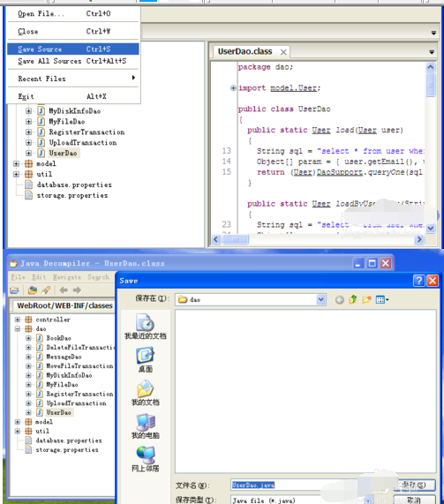Go up one folder level in Save dialog
444x504 pixels.
click(353, 299)
